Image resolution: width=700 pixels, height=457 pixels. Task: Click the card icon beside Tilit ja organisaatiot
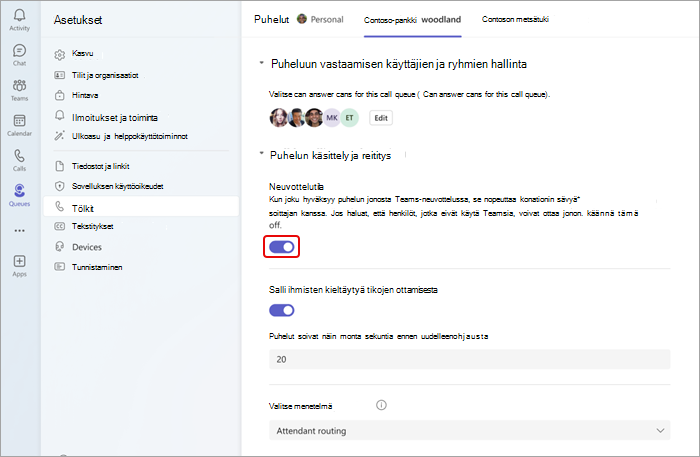(59, 75)
